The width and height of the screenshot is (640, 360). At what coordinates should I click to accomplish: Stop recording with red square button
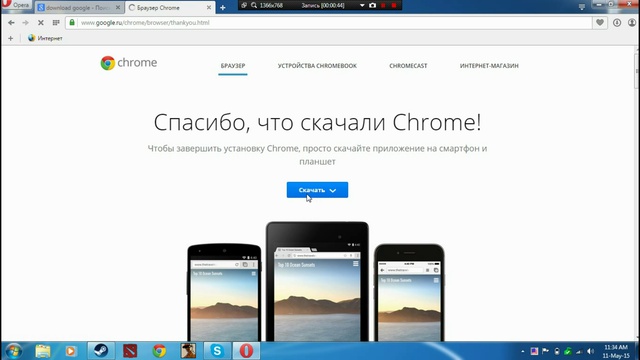coord(394,5)
